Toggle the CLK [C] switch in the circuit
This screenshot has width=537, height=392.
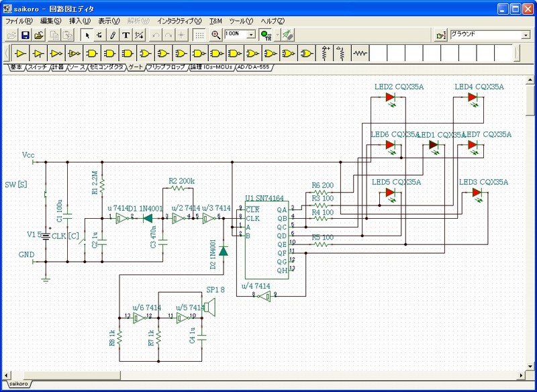(85, 242)
